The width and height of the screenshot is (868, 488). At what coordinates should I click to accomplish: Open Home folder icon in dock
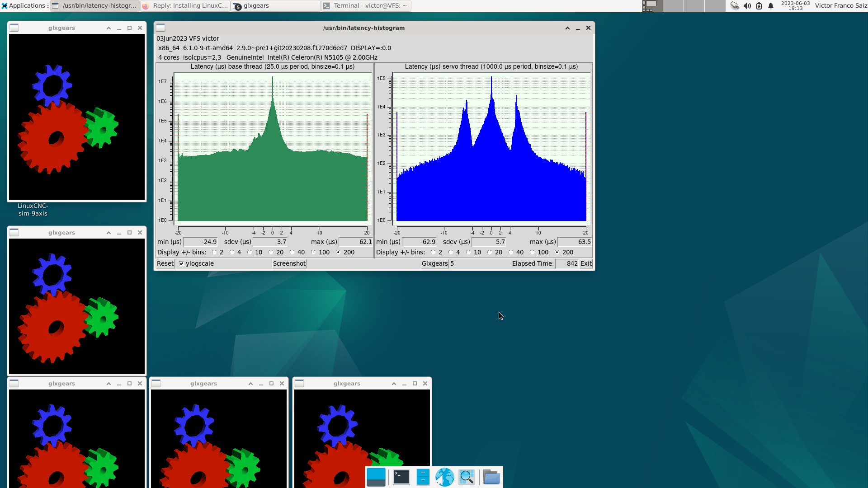[x=491, y=477]
